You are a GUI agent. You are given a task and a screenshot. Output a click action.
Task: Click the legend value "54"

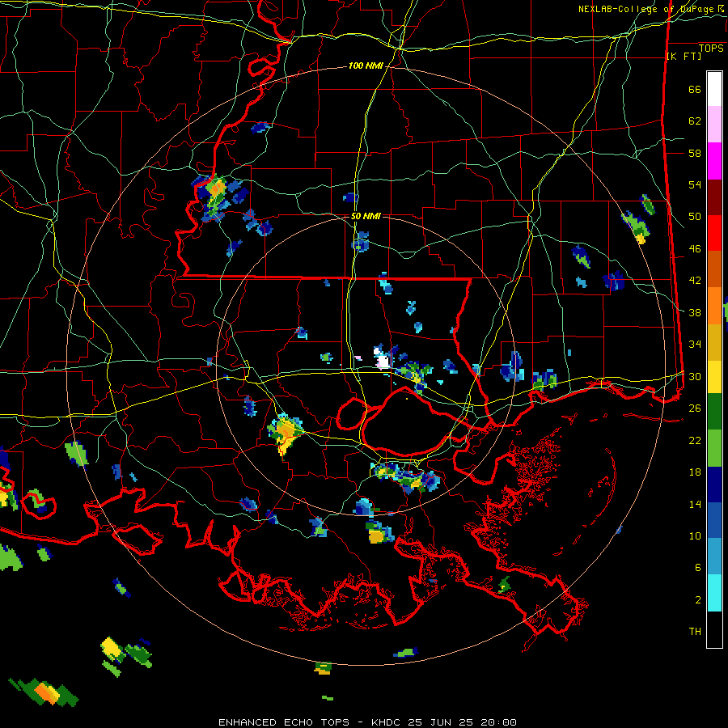695,184
